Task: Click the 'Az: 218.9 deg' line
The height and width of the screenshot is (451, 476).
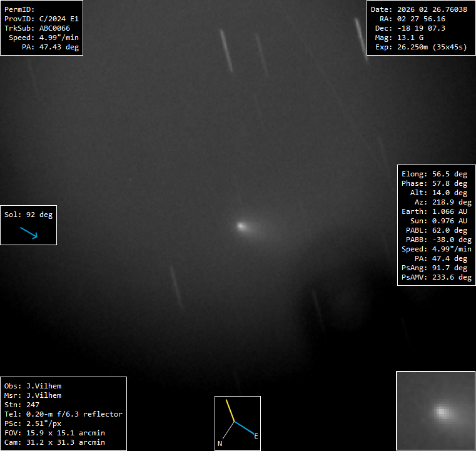Action: point(443,202)
